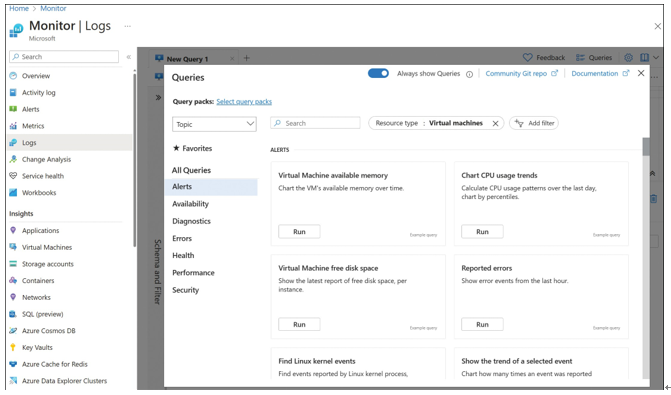Click the info icon beside Always show Queries

tap(469, 74)
